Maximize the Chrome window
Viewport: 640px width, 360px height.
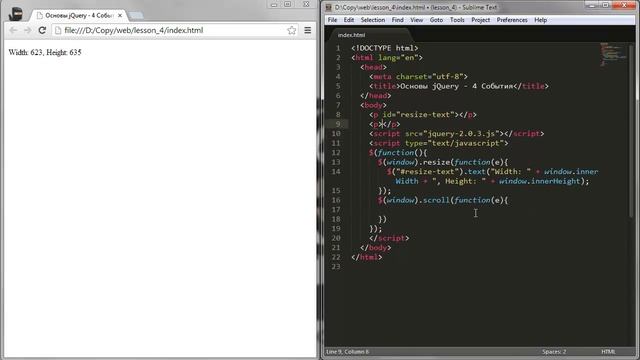click(288, 4)
